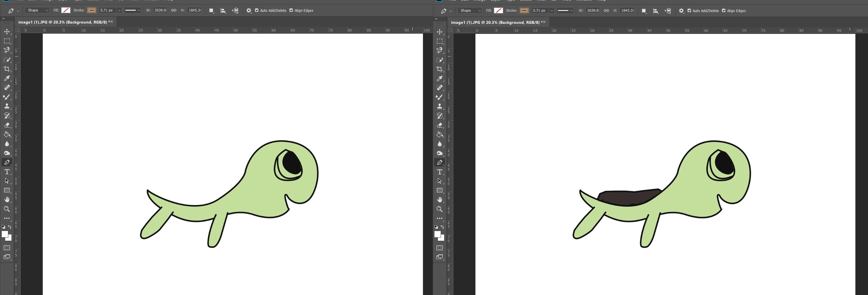This screenshot has height=295, width=868.
Task: Open the gear pen options in right window
Action: (681, 11)
